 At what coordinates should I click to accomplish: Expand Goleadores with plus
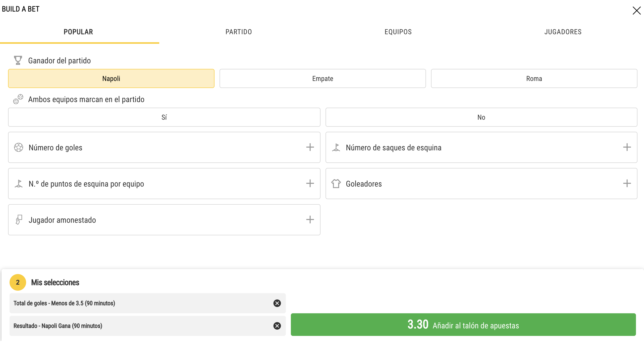pyautogui.click(x=627, y=183)
